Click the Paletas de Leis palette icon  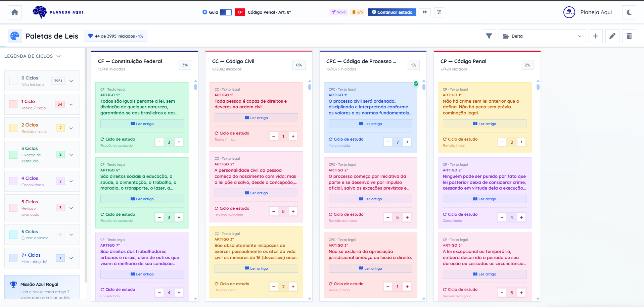click(15, 36)
